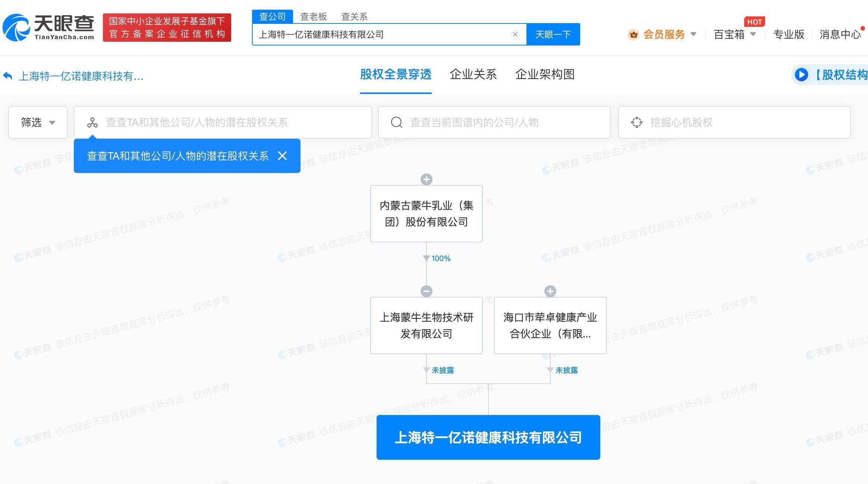
Task: Click magnifier icon in graph search box
Action: pos(396,122)
